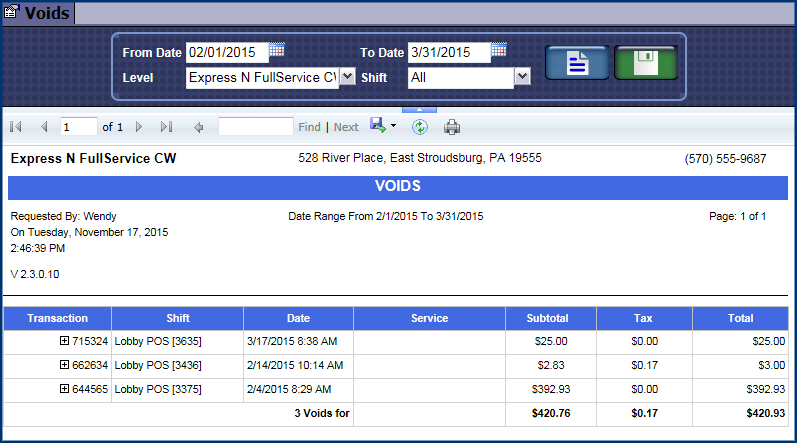The width and height of the screenshot is (797, 443).
Task: Go to previous report page
Action: point(44,127)
